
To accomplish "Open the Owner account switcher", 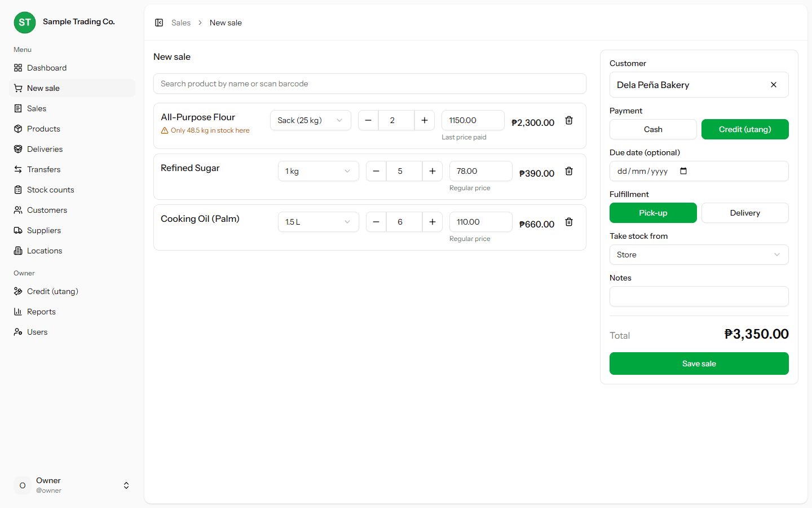I will (72, 485).
